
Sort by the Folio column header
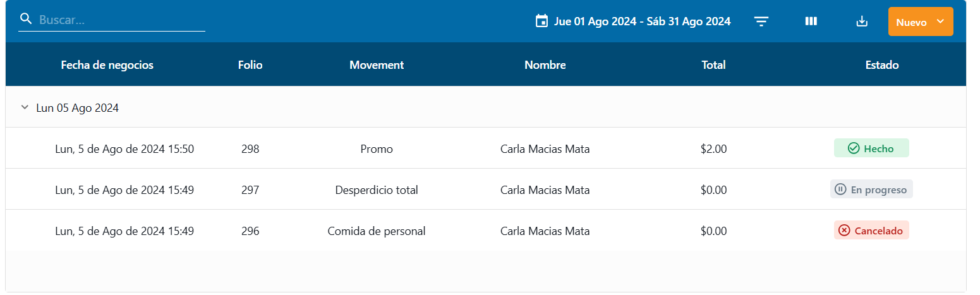tap(250, 64)
